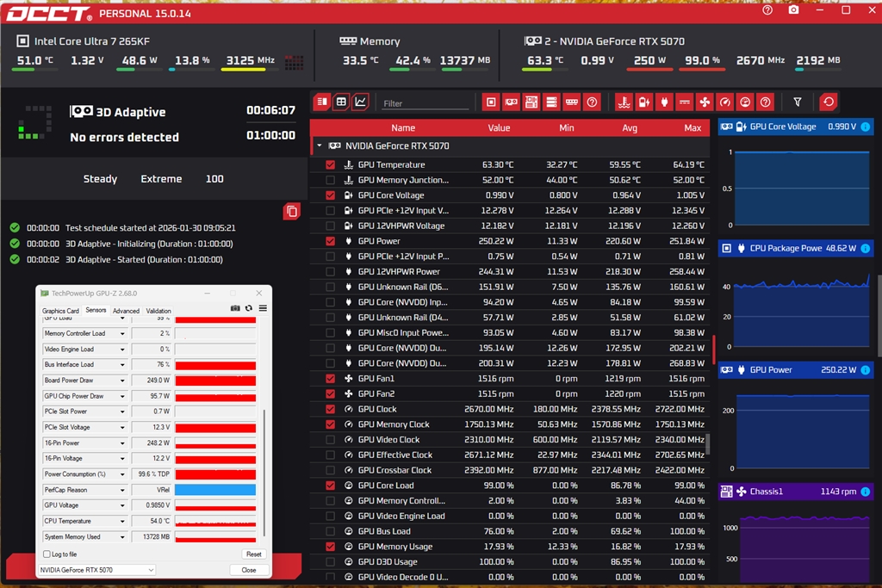Toggle the current sensor type filter
Image resolution: width=882 pixels, height=588 pixels.
(685, 102)
